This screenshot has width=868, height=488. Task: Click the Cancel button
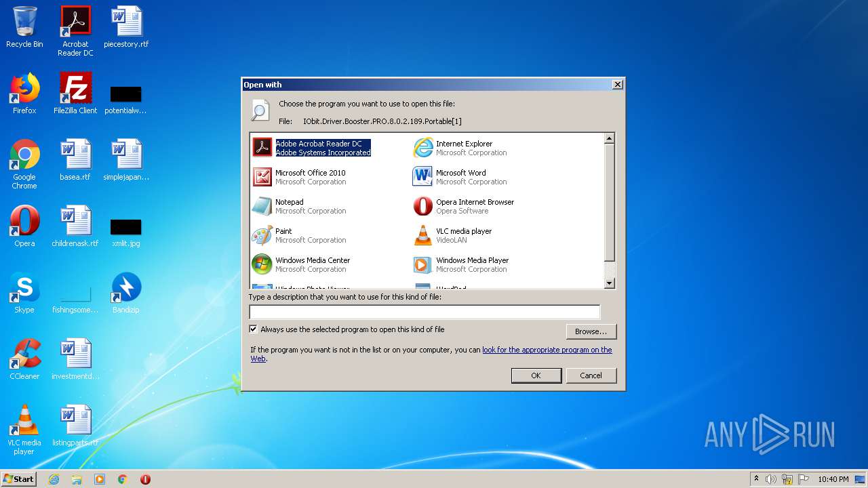(591, 375)
